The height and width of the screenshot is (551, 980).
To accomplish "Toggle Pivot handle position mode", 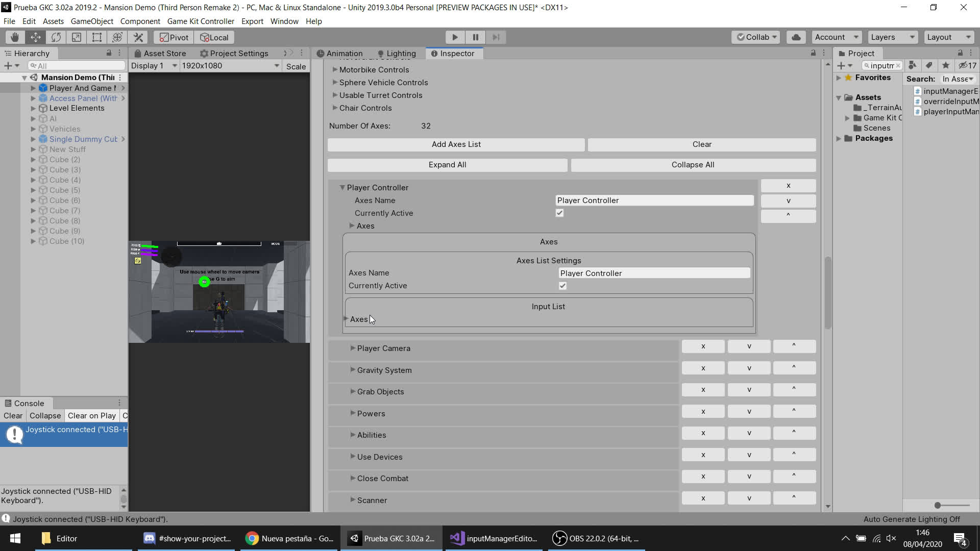I will tap(174, 37).
